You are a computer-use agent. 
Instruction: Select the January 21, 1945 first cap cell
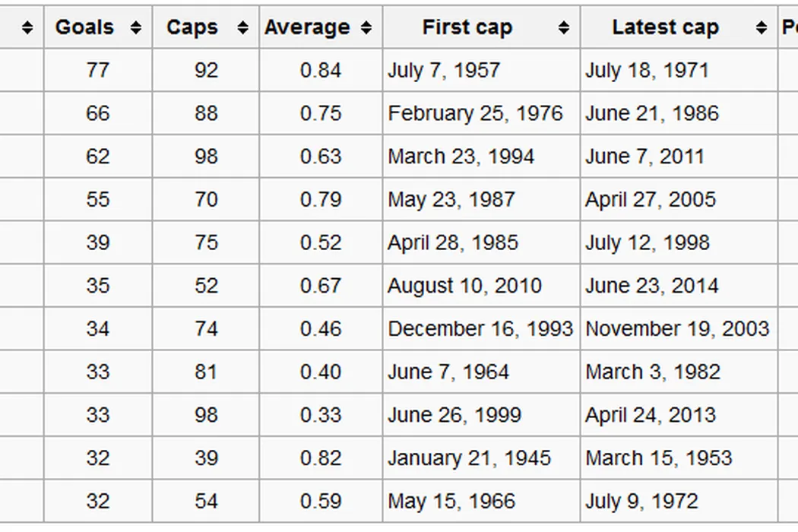coord(469,458)
